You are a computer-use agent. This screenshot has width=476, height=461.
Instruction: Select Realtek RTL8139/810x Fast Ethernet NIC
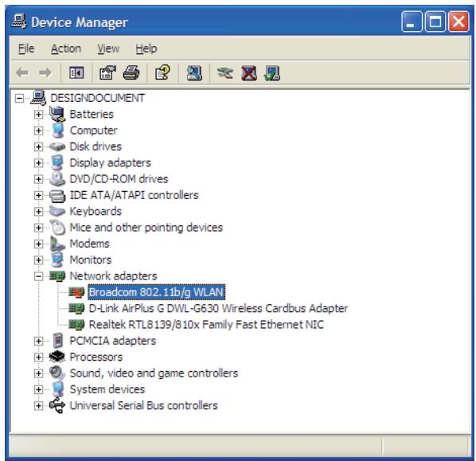(206, 325)
